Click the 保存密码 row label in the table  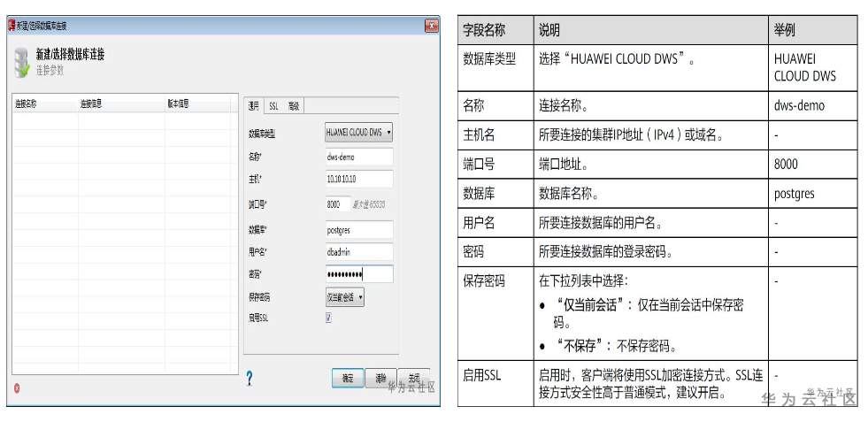tap(484, 280)
